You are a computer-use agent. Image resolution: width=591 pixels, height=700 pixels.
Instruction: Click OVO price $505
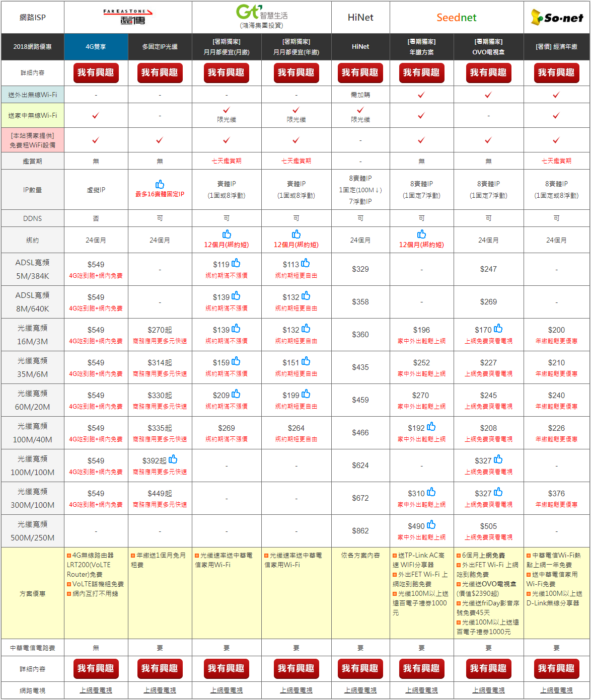(488, 526)
